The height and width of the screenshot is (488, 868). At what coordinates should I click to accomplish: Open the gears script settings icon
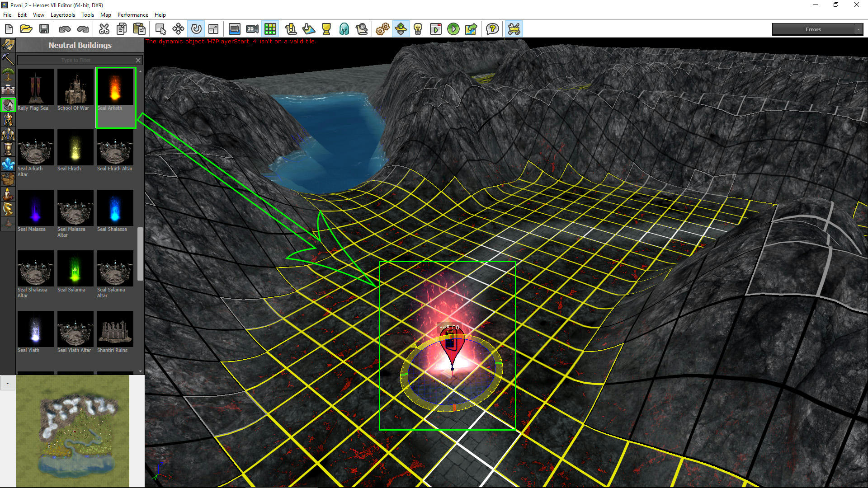click(382, 29)
